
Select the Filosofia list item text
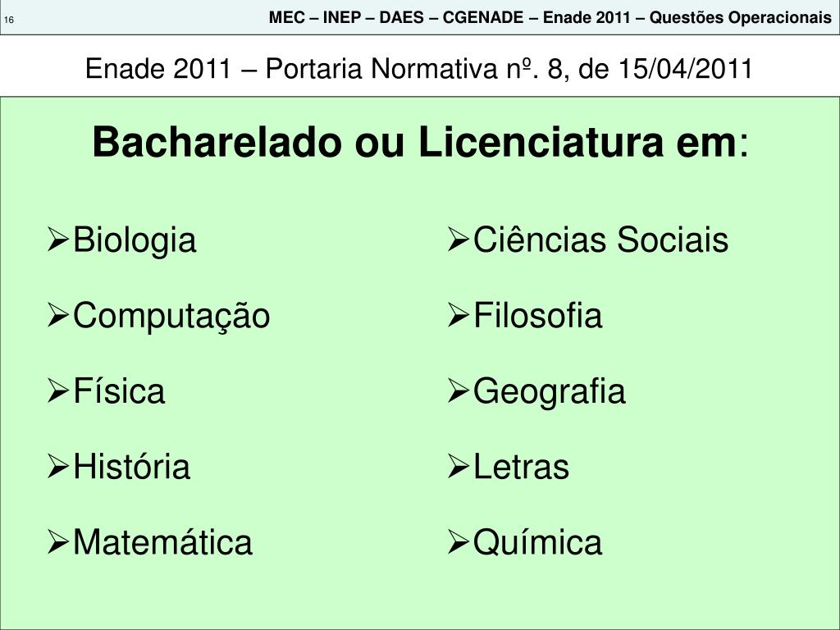tap(538, 315)
